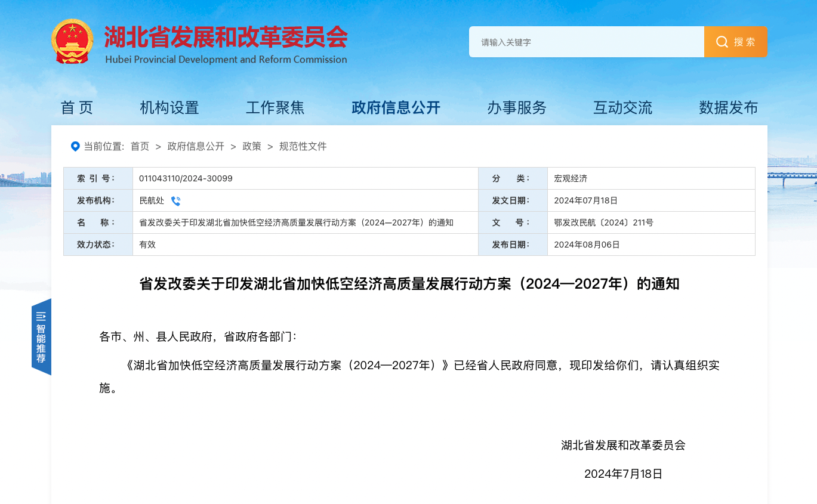Click the phone icon next to 民航处
Screen dimensions: 817x504
coord(175,200)
